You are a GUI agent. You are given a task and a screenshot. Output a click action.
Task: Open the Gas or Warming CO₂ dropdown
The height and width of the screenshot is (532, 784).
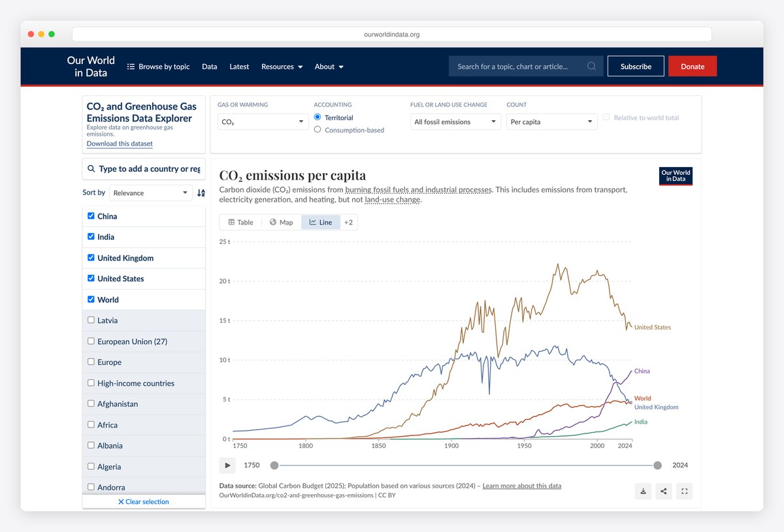tap(263, 121)
